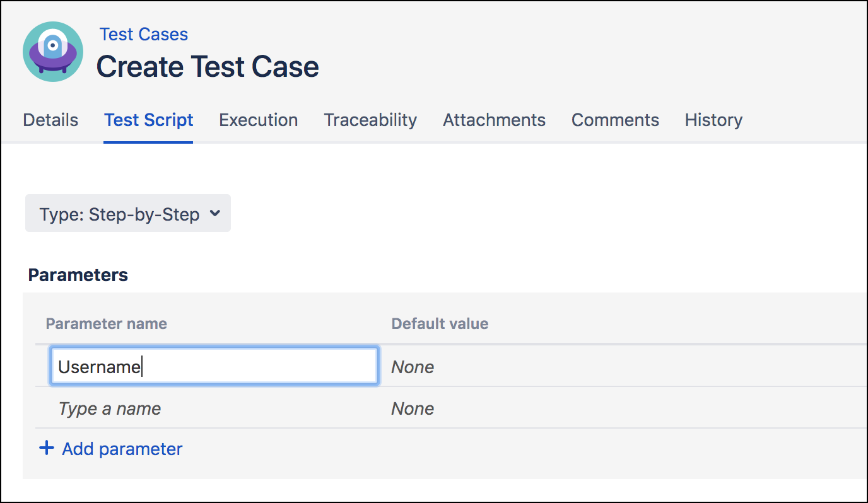Open the Type: Step-by-Step dropdown
Screen dimensions: 868x503
point(127,213)
